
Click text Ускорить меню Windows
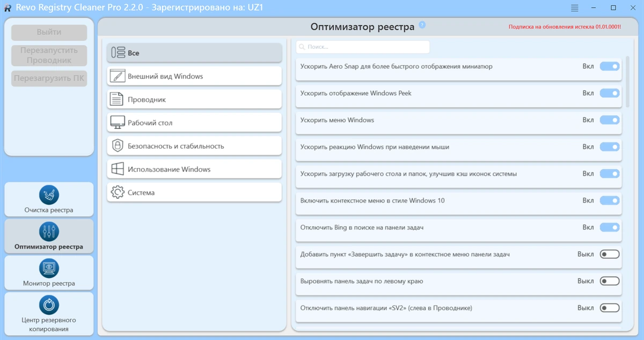click(337, 120)
